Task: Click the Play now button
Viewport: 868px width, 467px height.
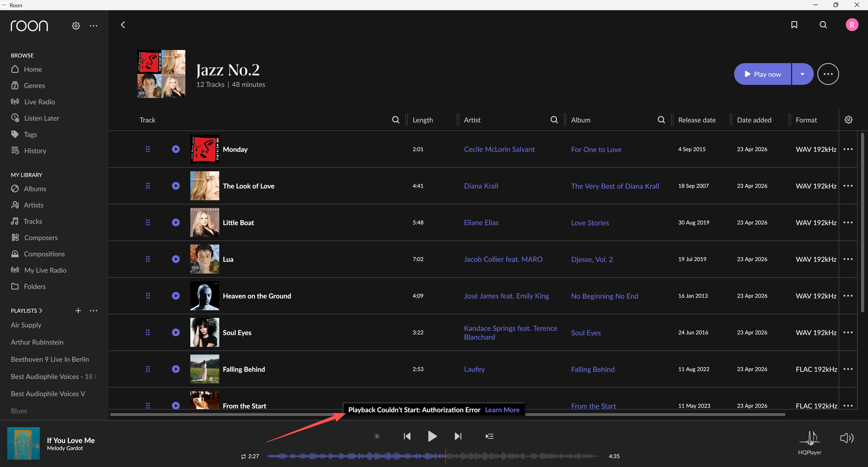Action: click(762, 74)
